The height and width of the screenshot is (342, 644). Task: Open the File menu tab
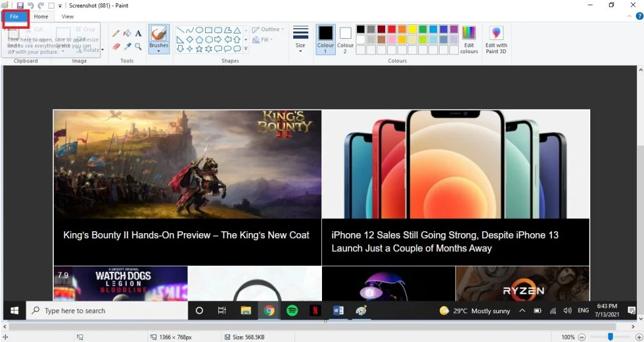14,16
